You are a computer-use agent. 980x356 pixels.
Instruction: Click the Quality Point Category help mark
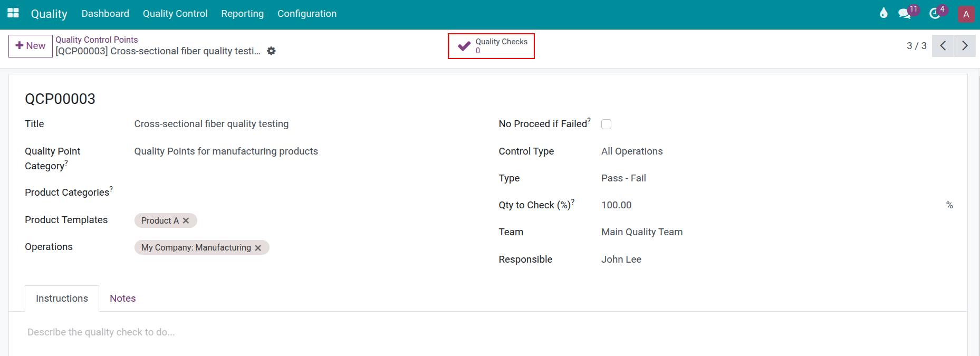coord(66,162)
